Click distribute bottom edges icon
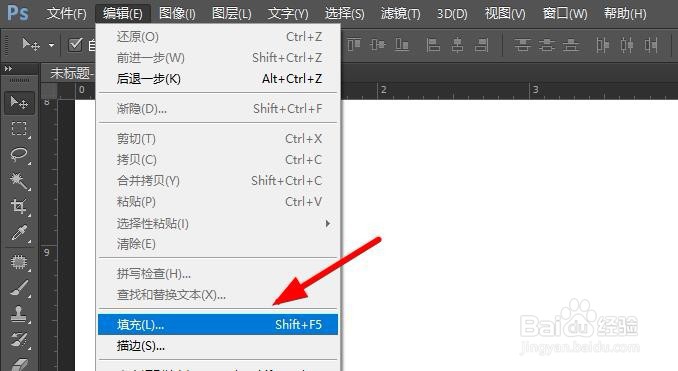The image size is (678, 371). click(571, 45)
